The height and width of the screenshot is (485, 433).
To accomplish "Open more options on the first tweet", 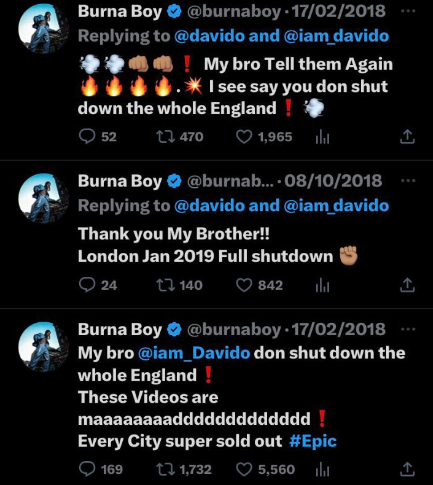I will click(x=408, y=11).
